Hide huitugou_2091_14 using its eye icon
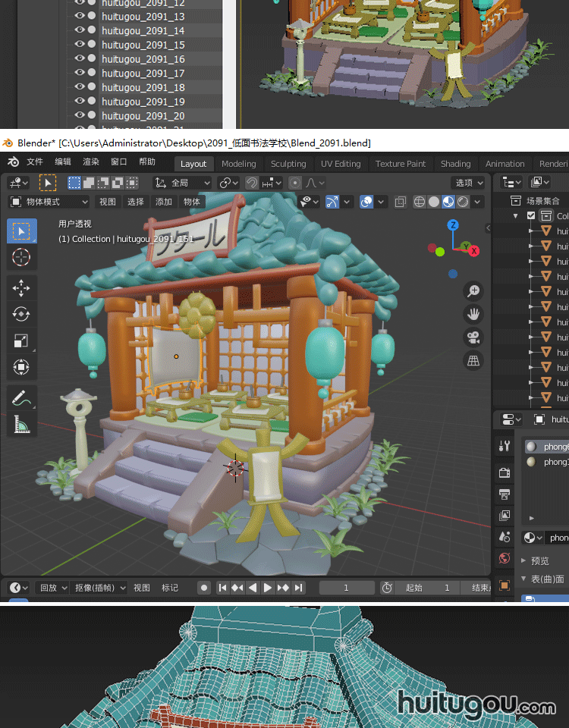The image size is (569, 728). coord(79,31)
